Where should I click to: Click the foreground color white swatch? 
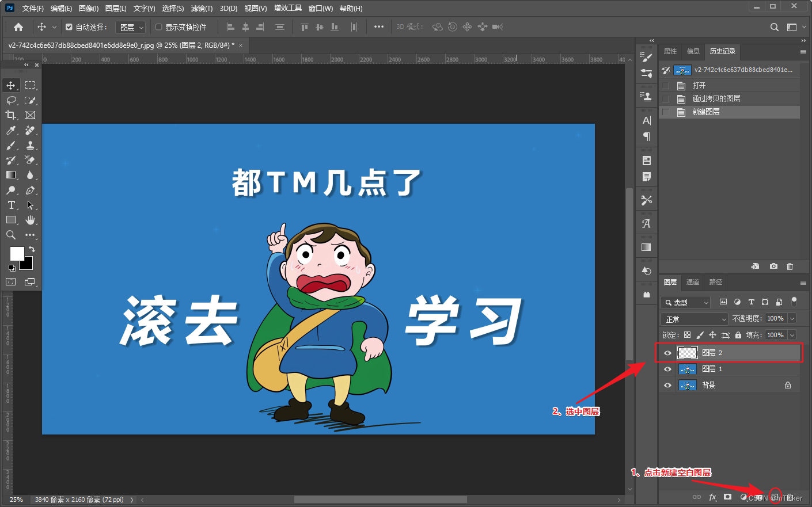coord(16,253)
